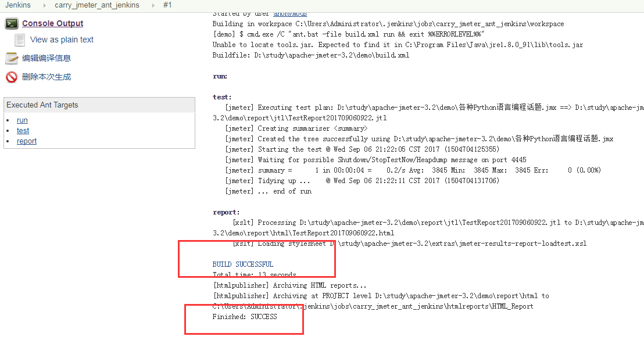Open Console Output link
The image size is (644, 340).
tap(52, 23)
